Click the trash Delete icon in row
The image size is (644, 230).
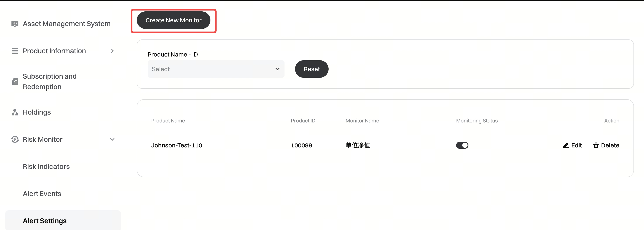tap(596, 145)
